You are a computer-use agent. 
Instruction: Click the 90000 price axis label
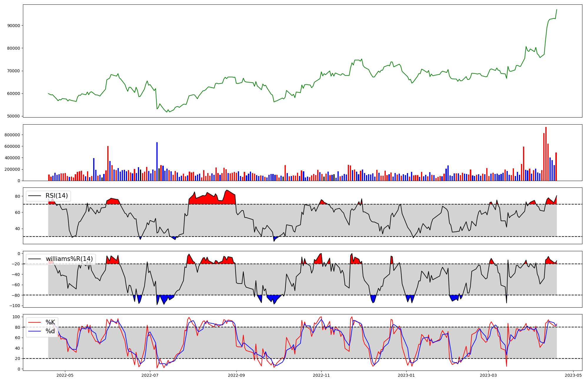[14, 26]
